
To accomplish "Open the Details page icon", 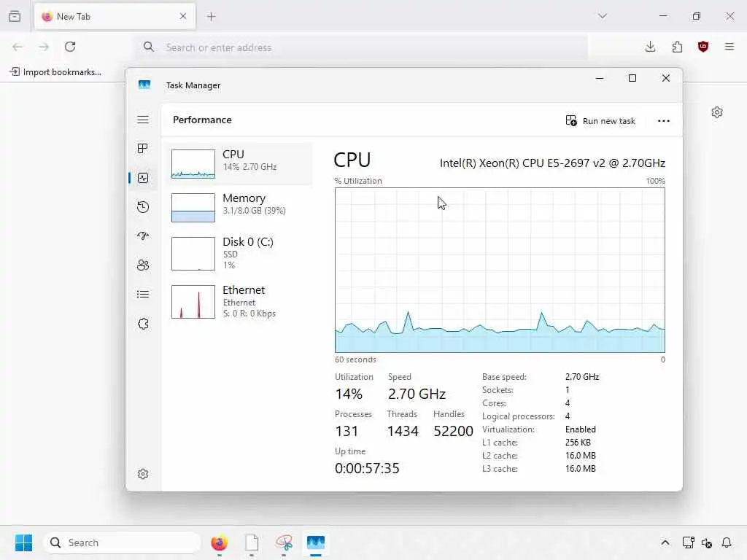I will [x=143, y=295].
